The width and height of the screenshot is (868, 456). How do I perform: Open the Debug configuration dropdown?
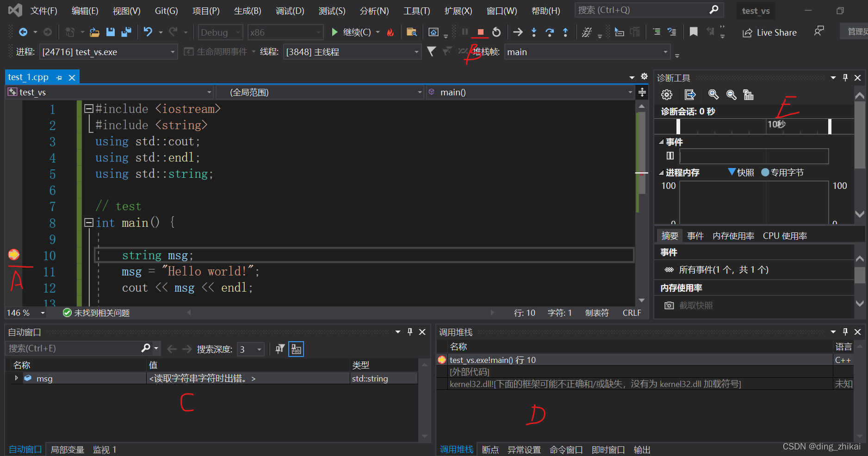point(221,32)
